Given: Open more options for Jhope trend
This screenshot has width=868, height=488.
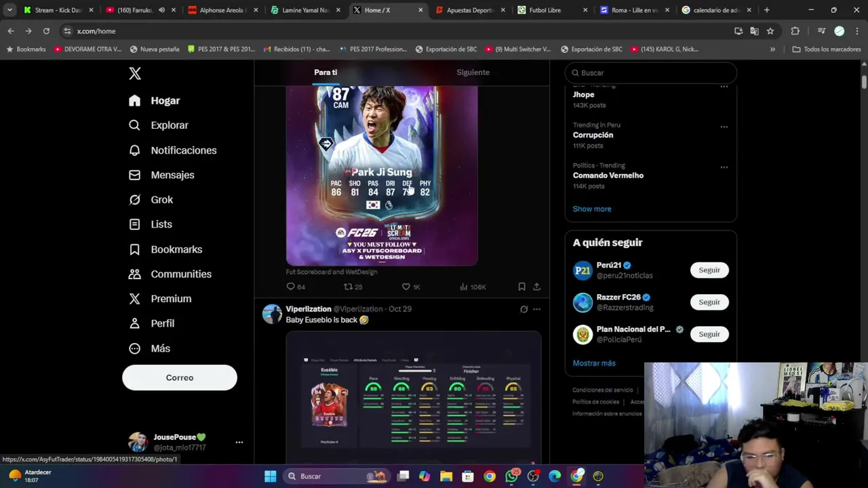Looking at the screenshot, I should (x=724, y=87).
